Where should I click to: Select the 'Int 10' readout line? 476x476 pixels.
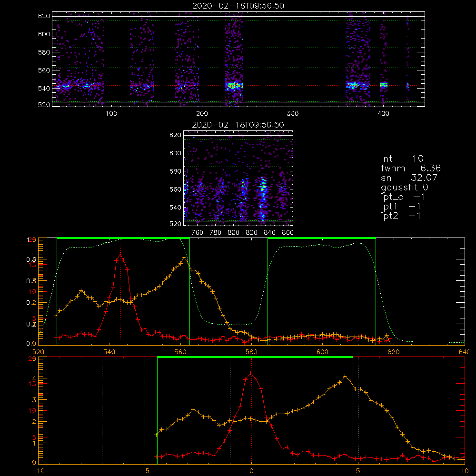(x=402, y=159)
